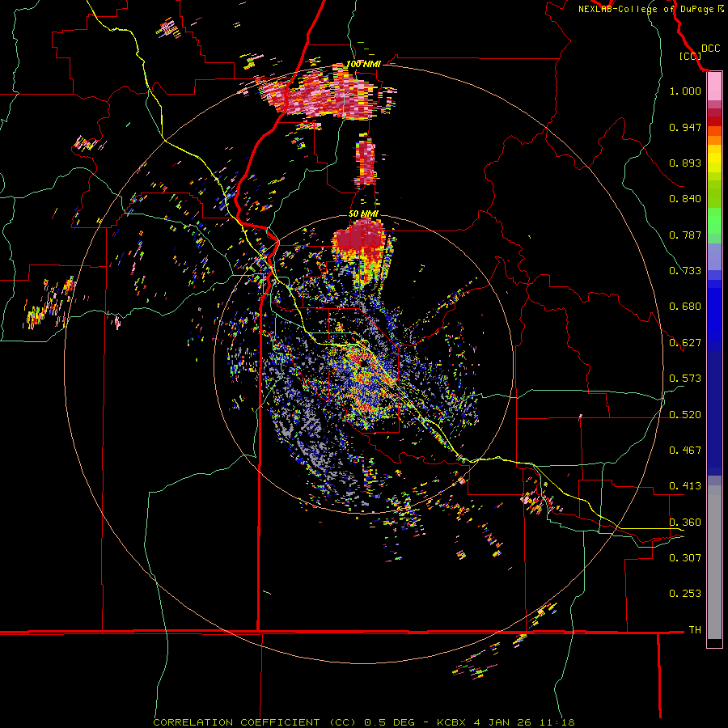Viewport: 728px width, 728px height.
Task: Click the 4 JAN 26 11:18 timestamp
Action: pyautogui.click(x=524, y=722)
